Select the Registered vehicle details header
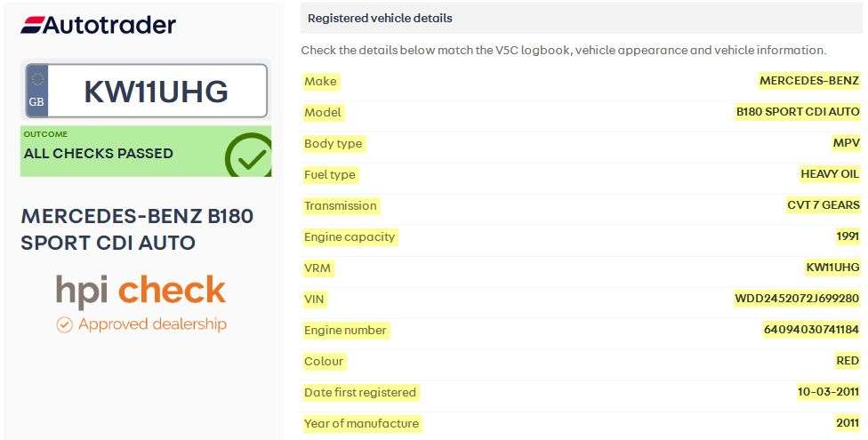The width and height of the screenshot is (868, 440). pos(582,19)
